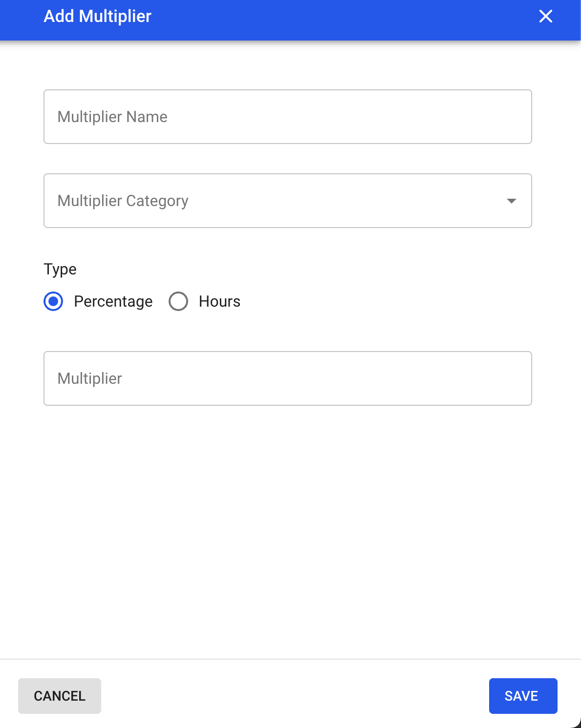Click the Multiplier Category placeholder text
This screenshot has width=581, height=728.
(x=123, y=201)
